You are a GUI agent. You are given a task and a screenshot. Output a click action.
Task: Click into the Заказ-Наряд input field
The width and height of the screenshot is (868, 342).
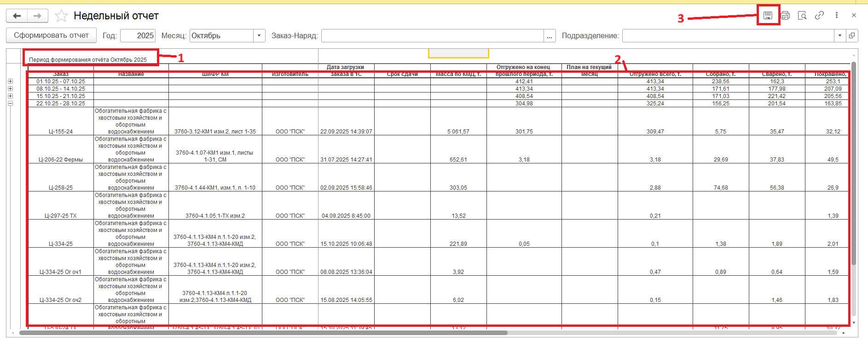click(x=433, y=35)
